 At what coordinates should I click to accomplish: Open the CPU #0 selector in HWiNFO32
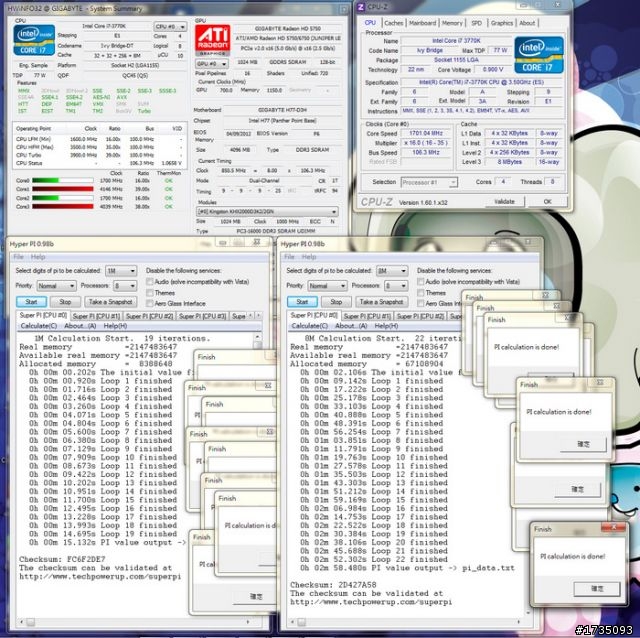point(170,27)
